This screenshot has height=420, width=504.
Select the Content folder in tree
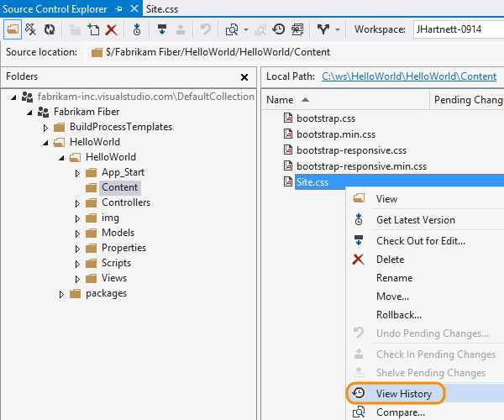click(120, 187)
